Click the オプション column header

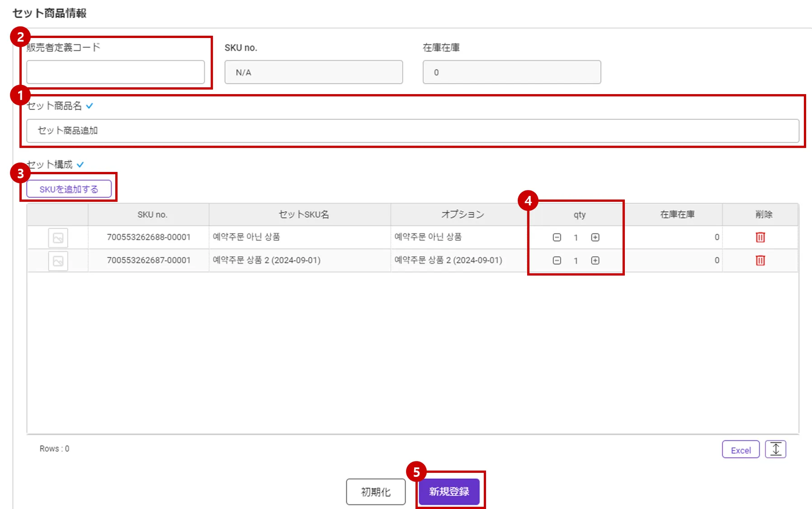[459, 214]
